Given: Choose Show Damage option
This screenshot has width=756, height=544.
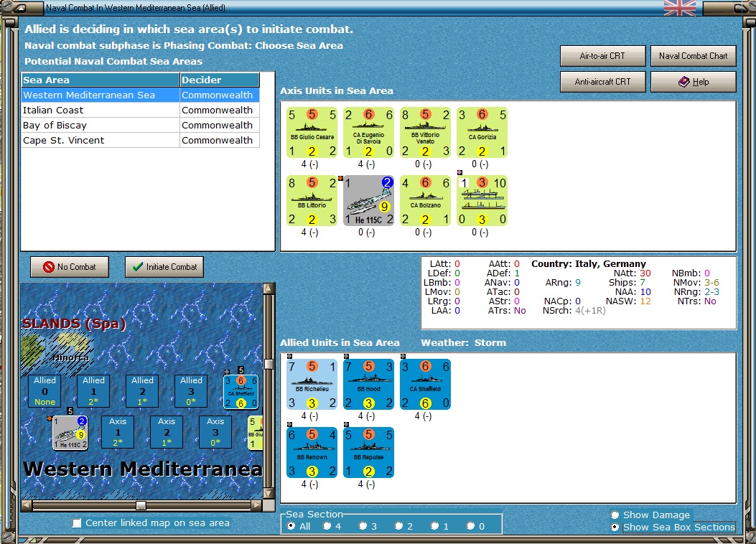Looking at the screenshot, I should (615, 515).
